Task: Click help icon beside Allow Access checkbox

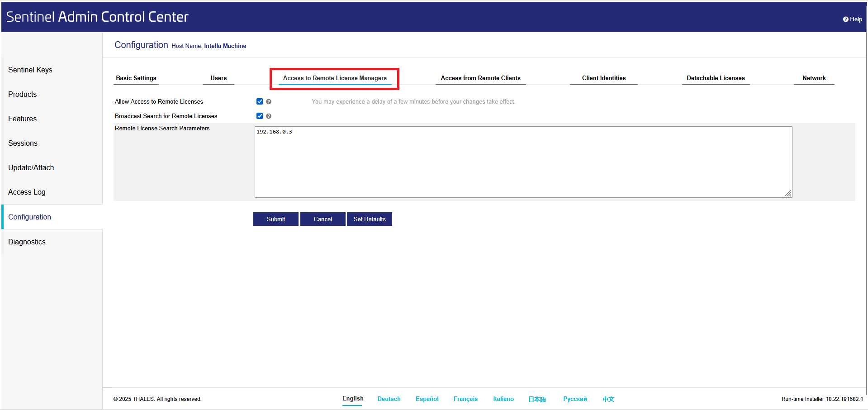Action: coord(269,102)
